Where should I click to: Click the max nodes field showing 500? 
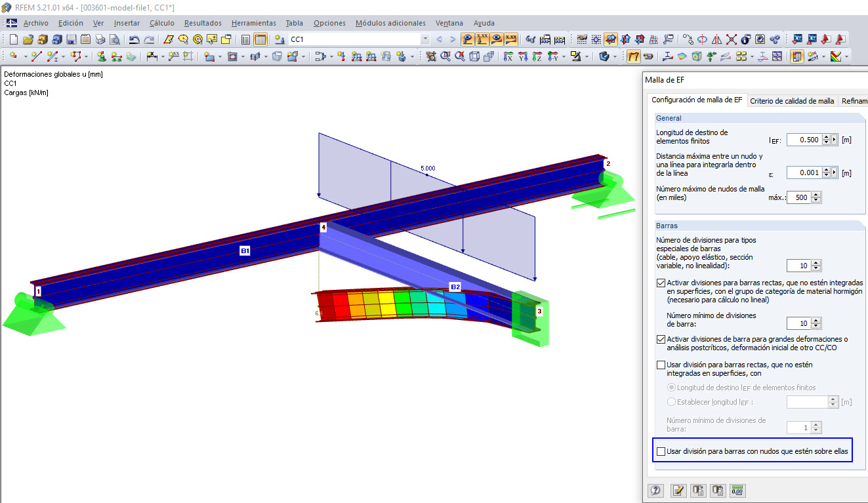click(798, 197)
